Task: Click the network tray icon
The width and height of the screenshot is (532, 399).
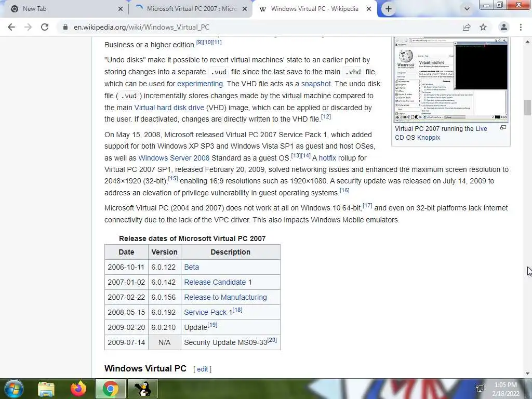Action: [480, 389]
